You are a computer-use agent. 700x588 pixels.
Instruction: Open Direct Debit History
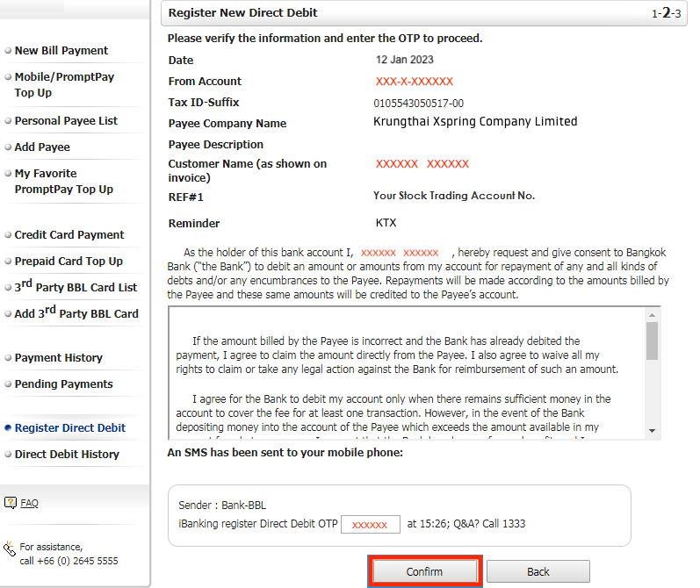(67, 455)
